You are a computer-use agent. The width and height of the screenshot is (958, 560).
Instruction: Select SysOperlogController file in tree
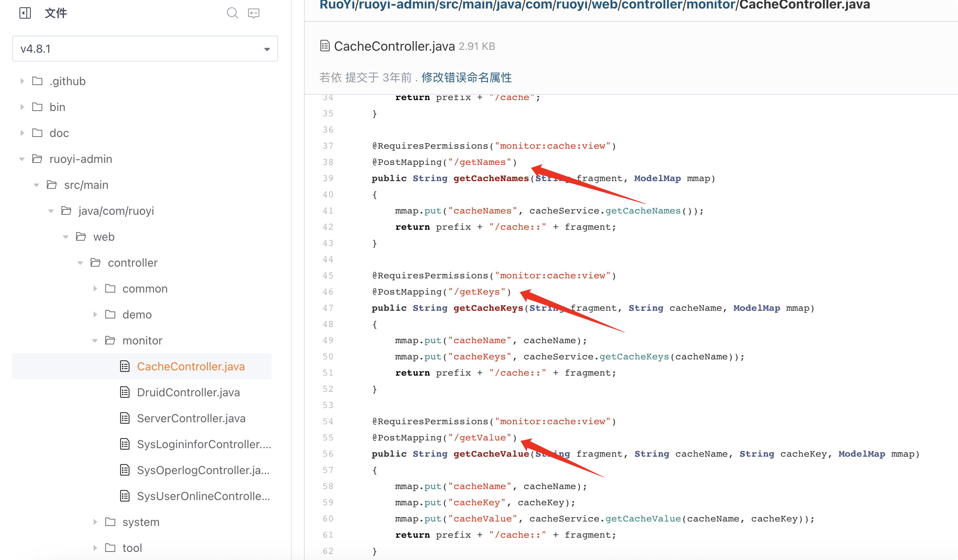pyautogui.click(x=203, y=470)
